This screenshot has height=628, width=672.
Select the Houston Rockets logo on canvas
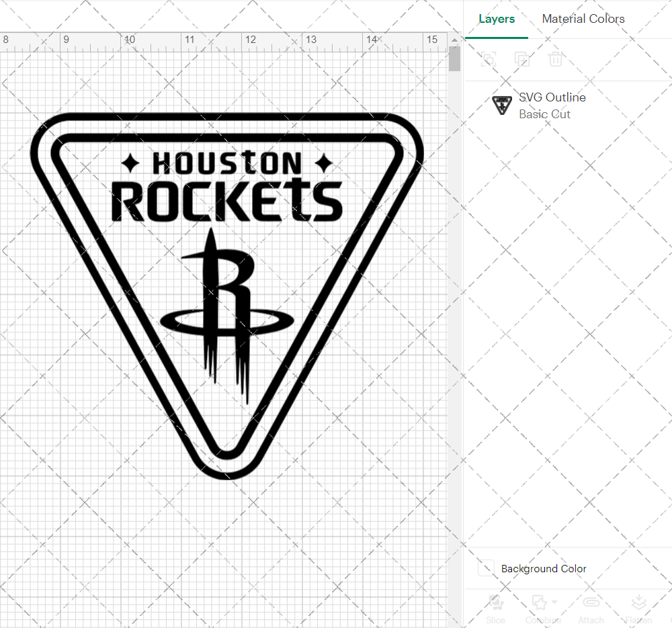pos(226,296)
